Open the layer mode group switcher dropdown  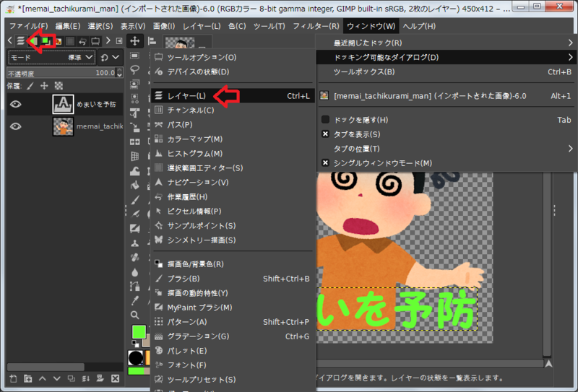(111, 58)
